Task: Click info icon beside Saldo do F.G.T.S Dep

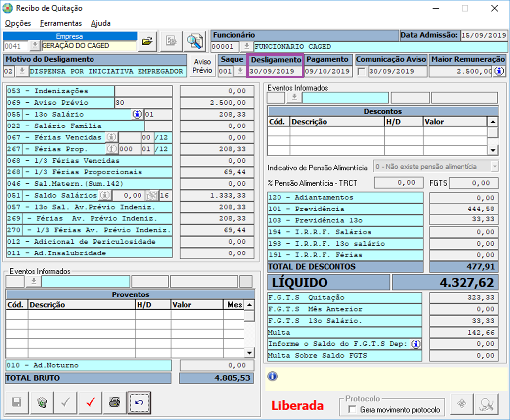Action: pyautogui.click(x=416, y=344)
